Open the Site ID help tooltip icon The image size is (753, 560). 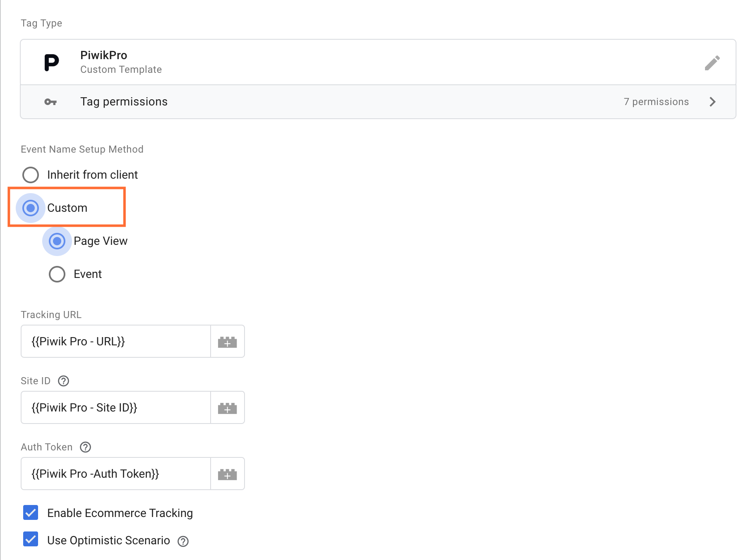(x=63, y=381)
